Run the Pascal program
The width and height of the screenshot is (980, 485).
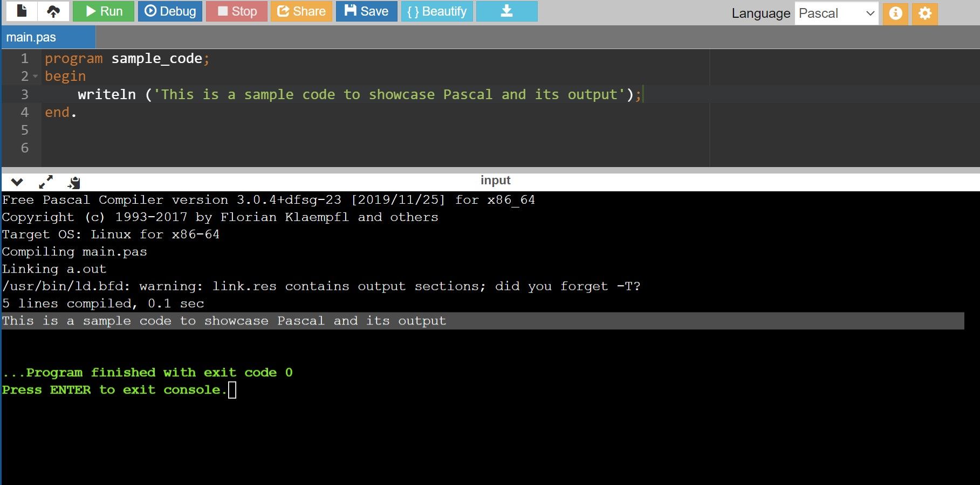[102, 11]
